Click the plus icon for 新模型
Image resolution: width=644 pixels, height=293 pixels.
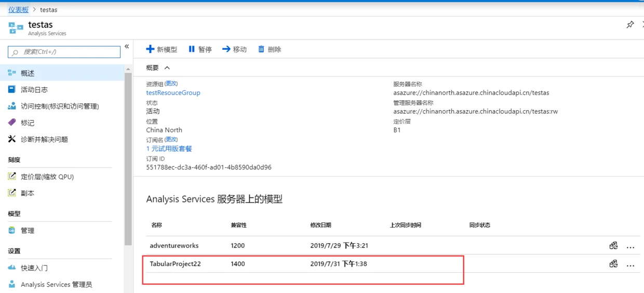(150, 49)
